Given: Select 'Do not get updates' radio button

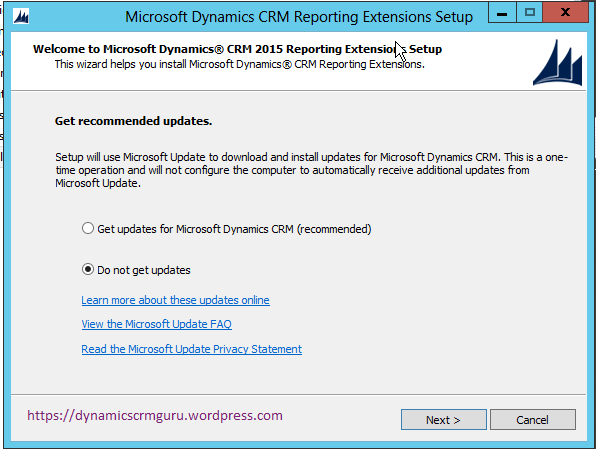Looking at the screenshot, I should click(88, 270).
